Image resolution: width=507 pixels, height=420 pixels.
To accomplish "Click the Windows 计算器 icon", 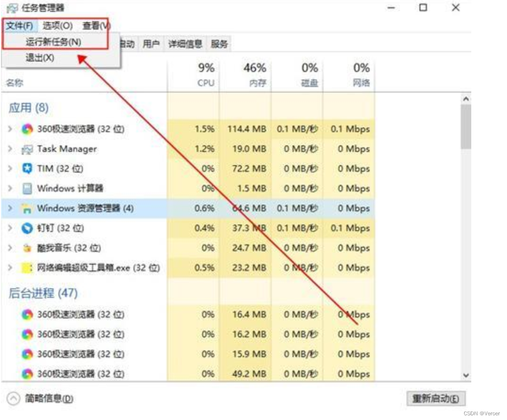I will click(x=27, y=189).
